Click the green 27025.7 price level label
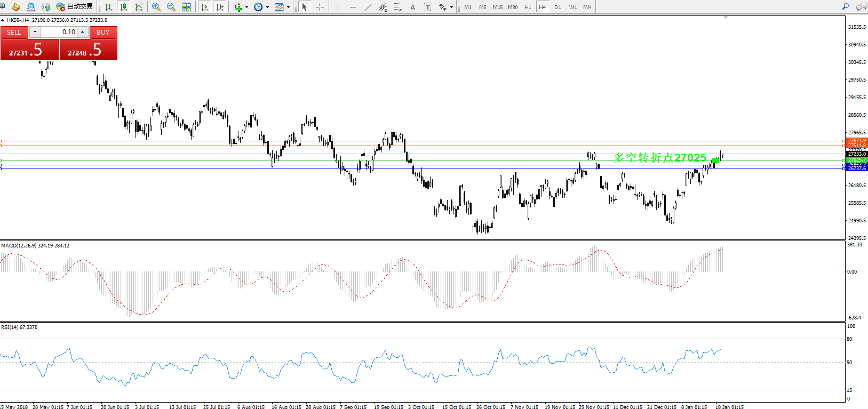Viewport: 868px width, 409px height. pyautogui.click(x=857, y=160)
